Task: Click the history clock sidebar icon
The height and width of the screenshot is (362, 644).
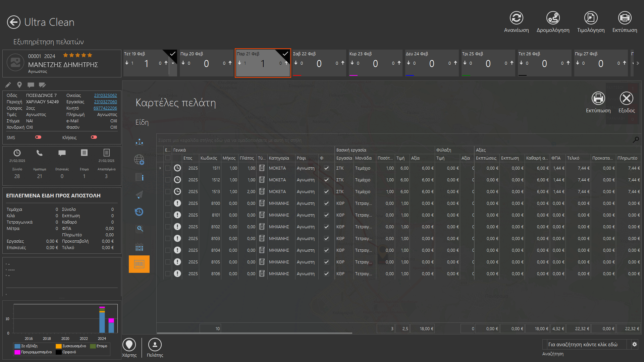Action: pyautogui.click(x=139, y=212)
